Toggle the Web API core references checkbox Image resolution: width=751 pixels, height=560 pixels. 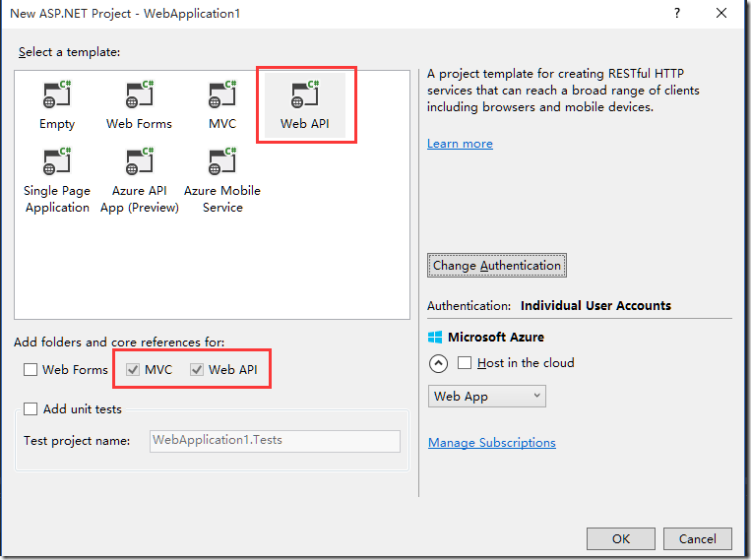click(x=197, y=370)
